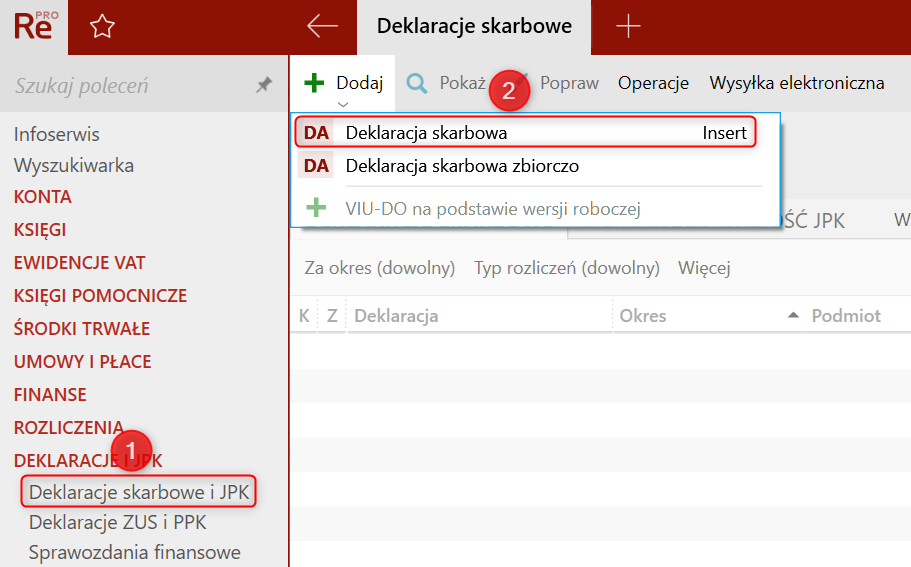The width and height of the screenshot is (911, 567).
Task: Expand the KSIĘGI POMOCNICZE section
Action: click(x=100, y=296)
